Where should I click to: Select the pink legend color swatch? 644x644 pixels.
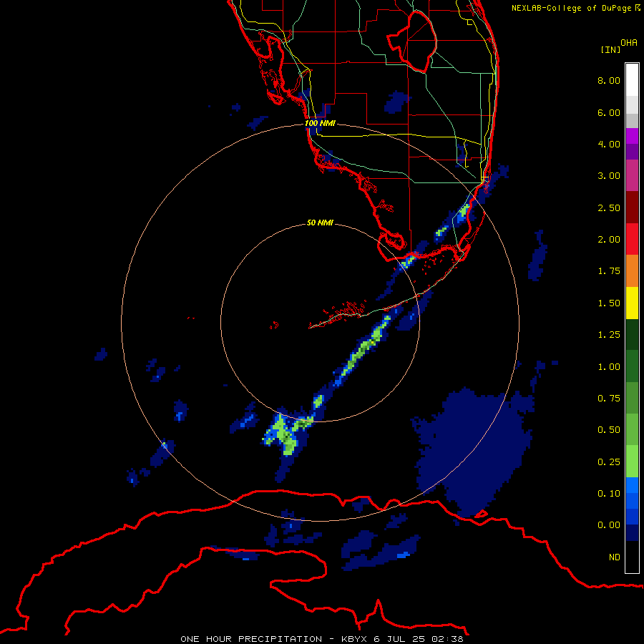coord(632,175)
